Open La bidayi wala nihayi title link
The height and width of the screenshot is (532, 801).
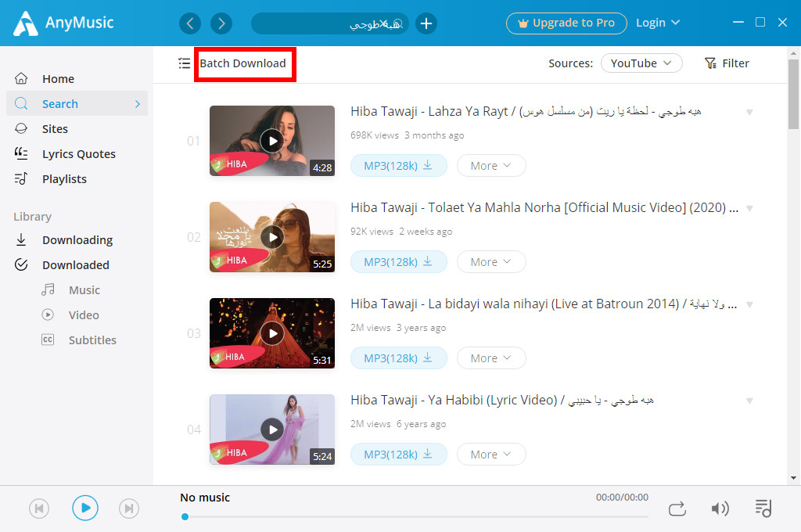(x=544, y=304)
